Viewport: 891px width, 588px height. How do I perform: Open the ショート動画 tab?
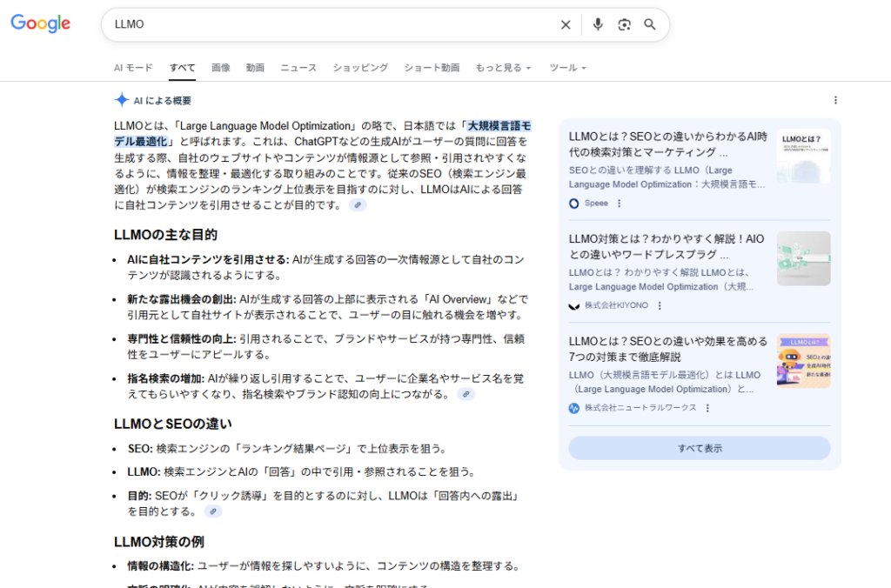[x=432, y=68]
